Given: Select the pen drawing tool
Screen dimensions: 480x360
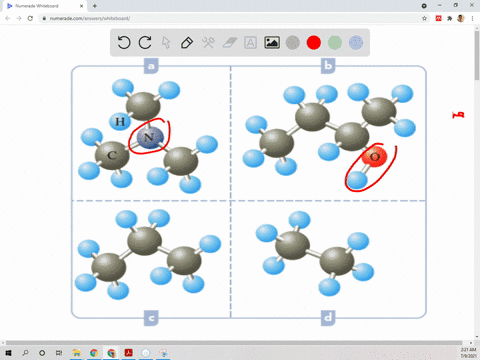Looking at the screenshot, I should [x=187, y=43].
